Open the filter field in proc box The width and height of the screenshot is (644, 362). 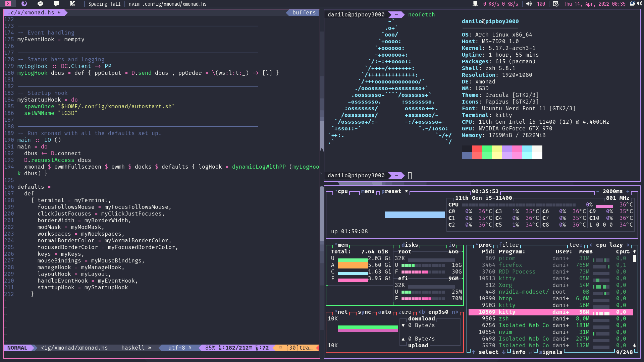[508, 245]
